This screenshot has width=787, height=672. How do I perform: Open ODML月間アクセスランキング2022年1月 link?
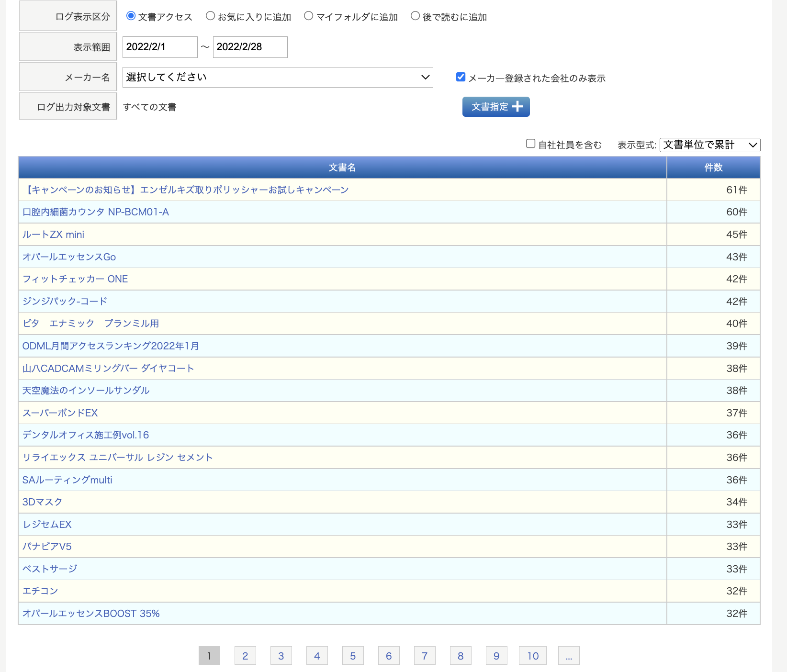111,346
